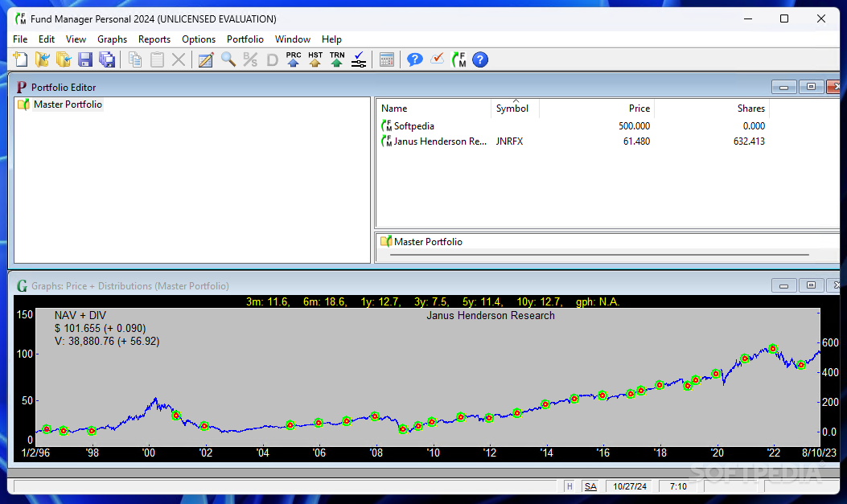Image resolution: width=847 pixels, height=504 pixels.
Task: Retrieve historical data with the HST icon
Action: [x=315, y=59]
